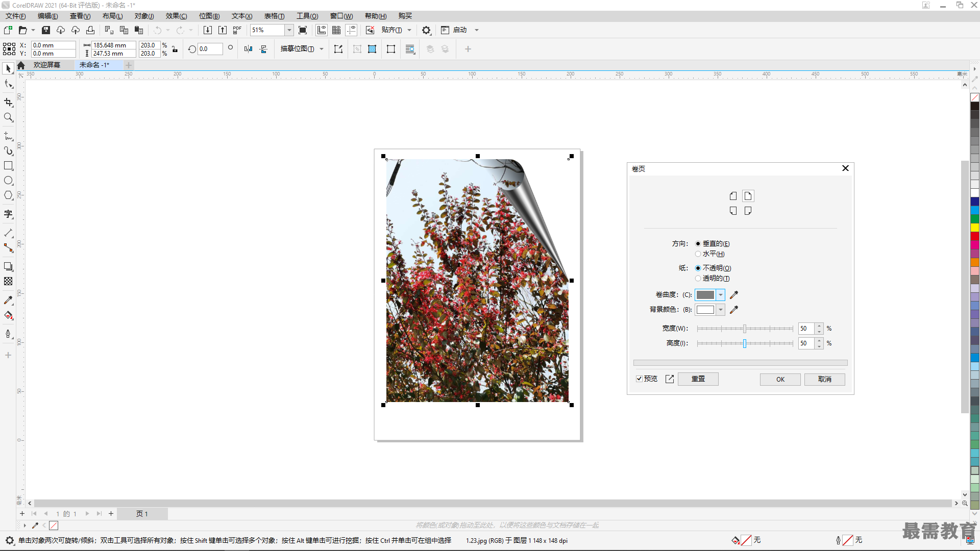Select 透明的 paper radio button
980x551 pixels.
(x=698, y=279)
